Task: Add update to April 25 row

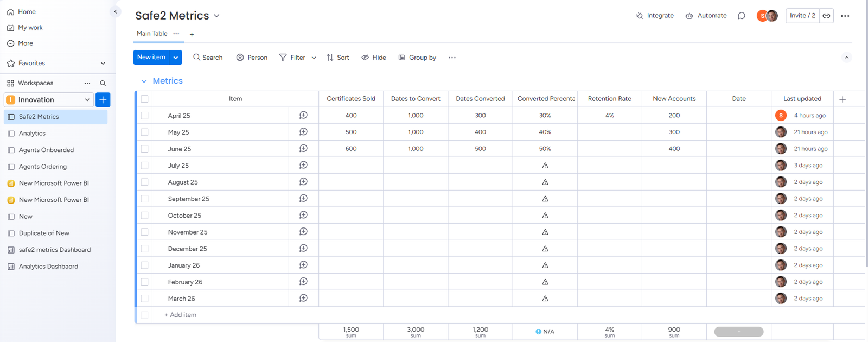Action: click(x=303, y=115)
